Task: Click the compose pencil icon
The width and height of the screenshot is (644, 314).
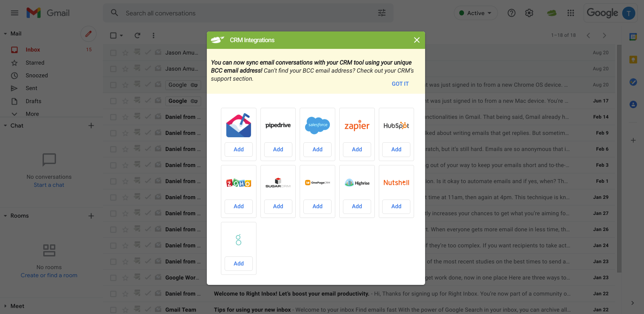Action: pos(89,34)
